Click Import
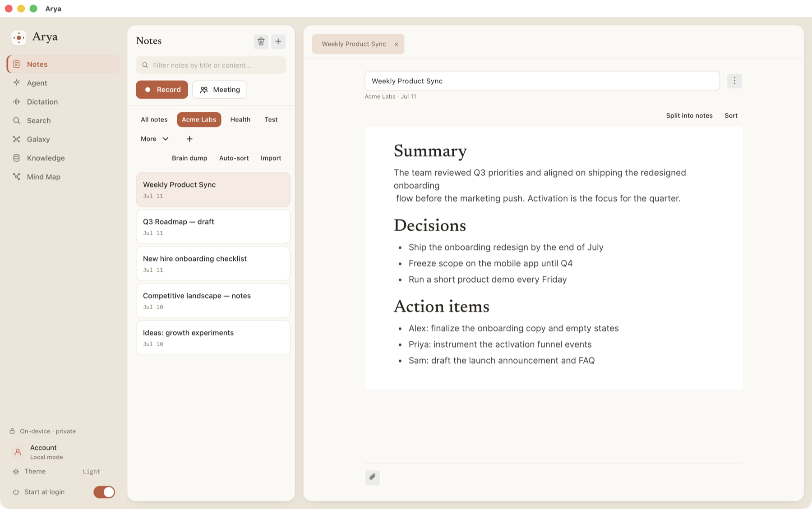Viewport: 812px width, 509px height. click(x=271, y=158)
